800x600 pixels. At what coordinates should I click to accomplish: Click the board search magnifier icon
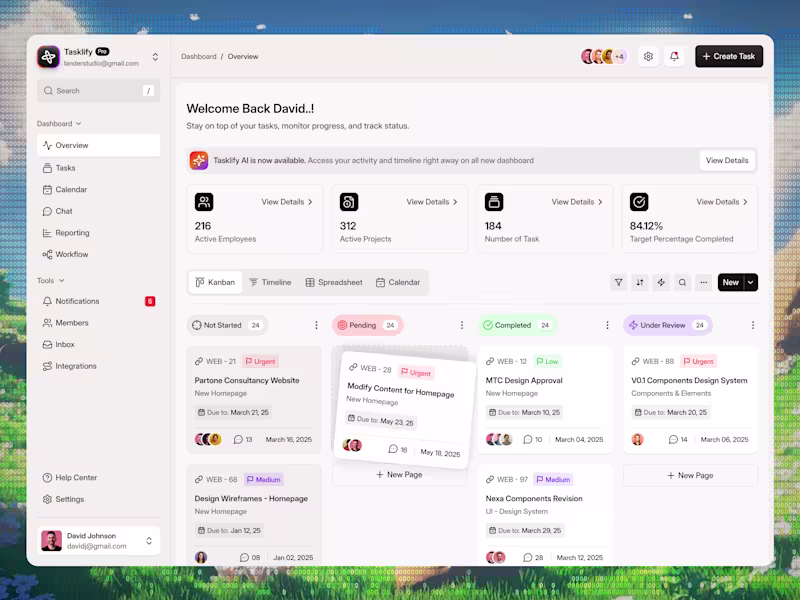tap(682, 282)
